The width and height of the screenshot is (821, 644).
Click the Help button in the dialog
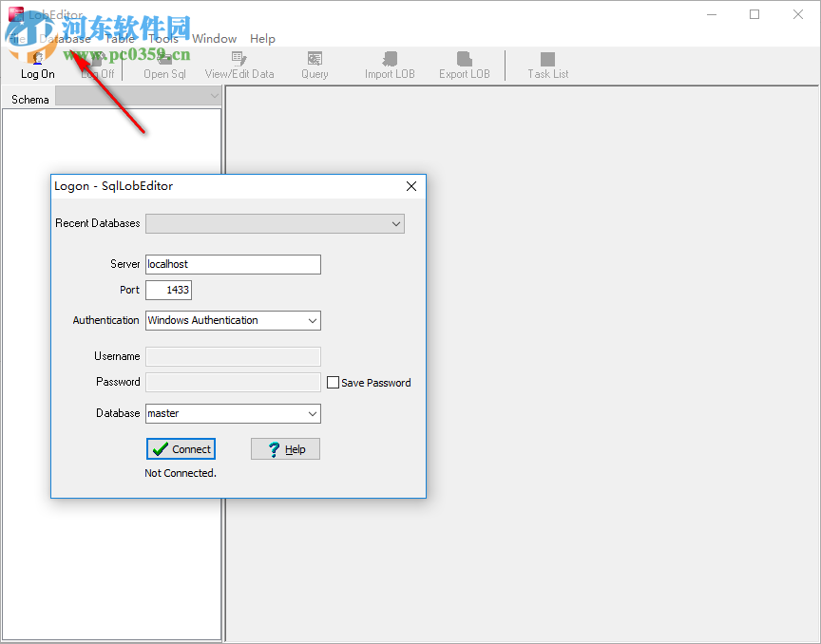coord(285,448)
